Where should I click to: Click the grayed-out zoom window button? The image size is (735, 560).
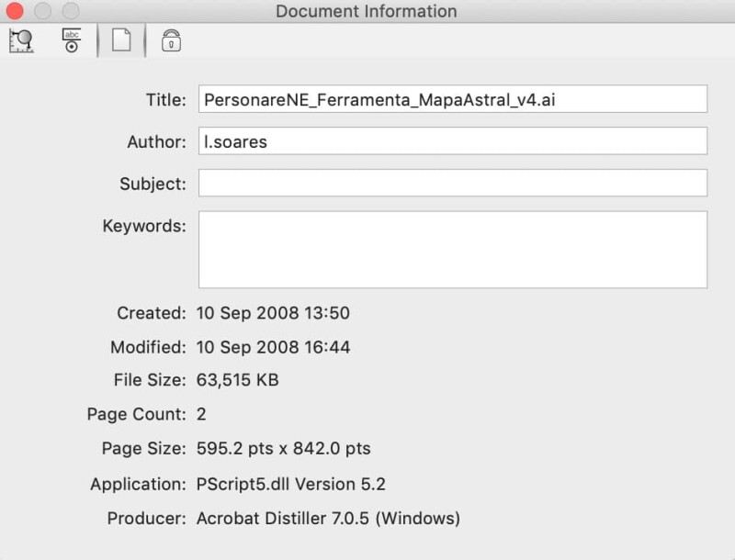[69, 12]
